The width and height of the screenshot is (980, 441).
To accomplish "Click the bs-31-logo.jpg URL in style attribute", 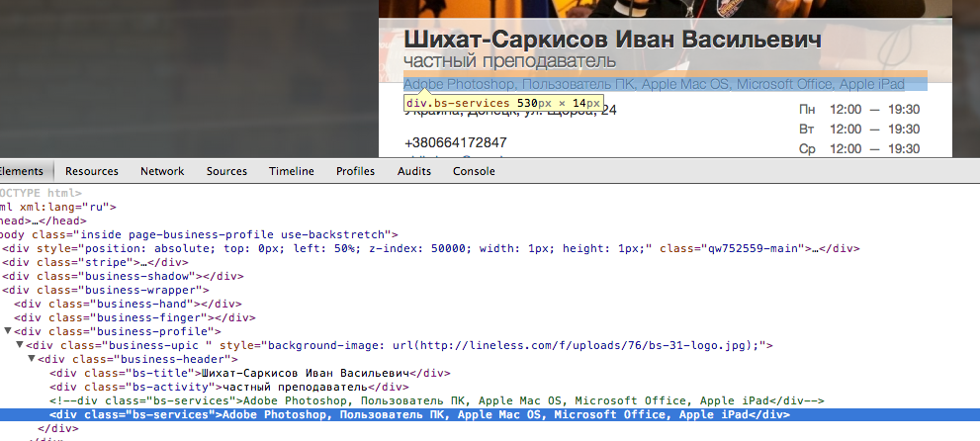I will pos(589,345).
